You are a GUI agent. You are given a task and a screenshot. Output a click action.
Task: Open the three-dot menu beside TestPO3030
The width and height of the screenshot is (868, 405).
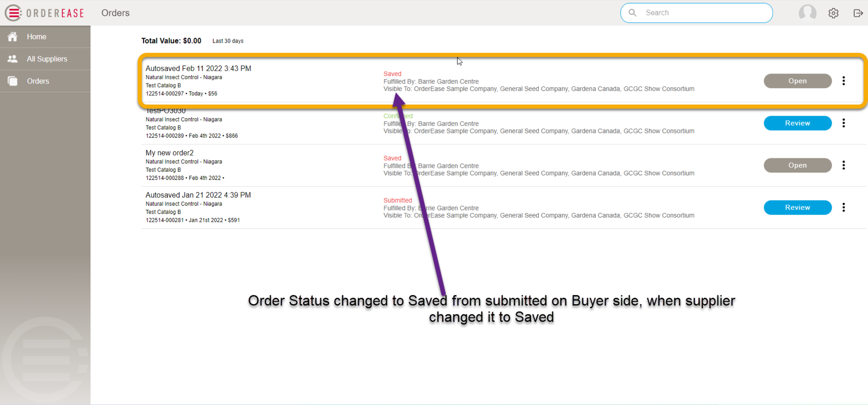(x=844, y=123)
